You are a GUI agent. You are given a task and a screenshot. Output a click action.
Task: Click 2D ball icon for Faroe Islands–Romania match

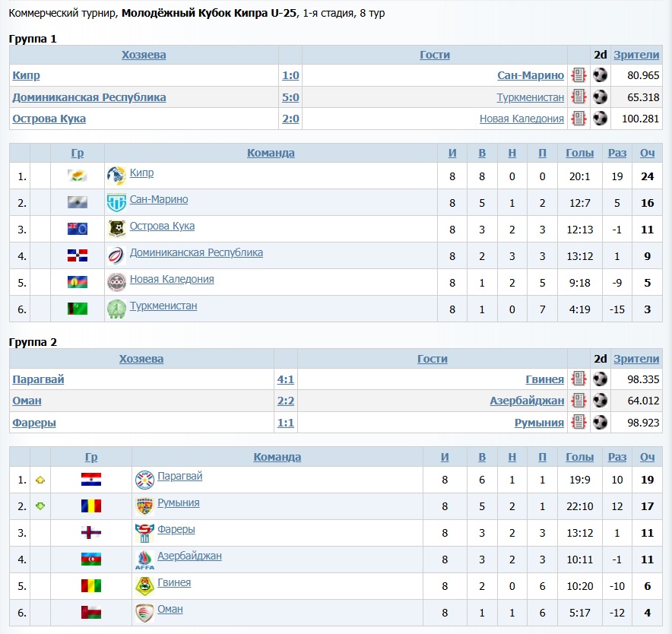pyautogui.click(x=601, y=423)
